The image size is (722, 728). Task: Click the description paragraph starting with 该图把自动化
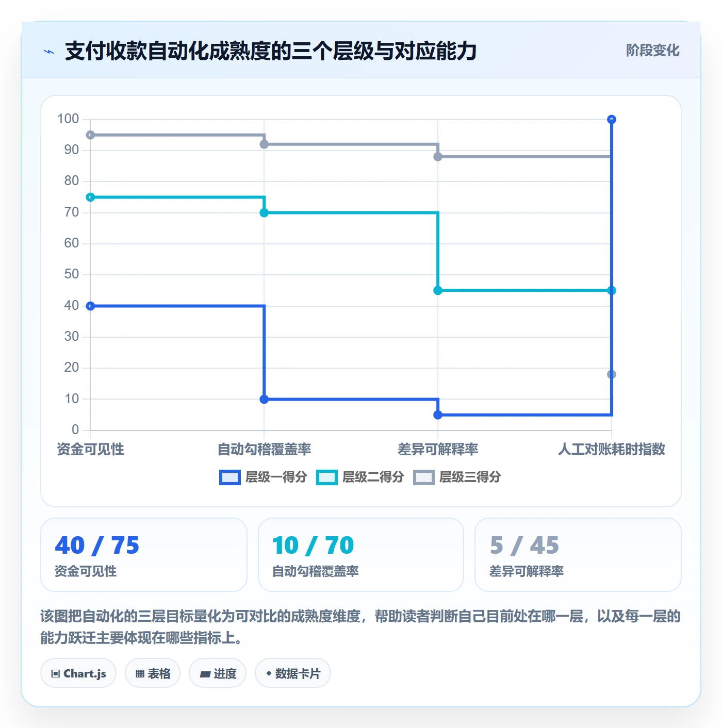coord(360,627)
